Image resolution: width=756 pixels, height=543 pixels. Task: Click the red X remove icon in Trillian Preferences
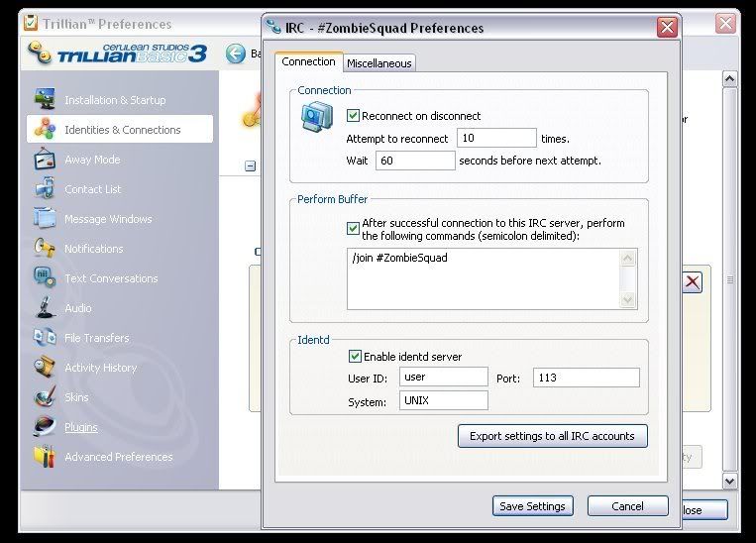coord(693,282)
